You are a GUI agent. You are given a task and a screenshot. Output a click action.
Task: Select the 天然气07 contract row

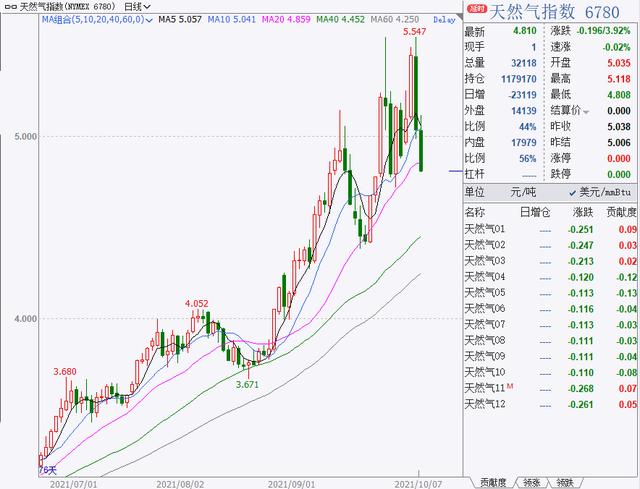point(551,325)
